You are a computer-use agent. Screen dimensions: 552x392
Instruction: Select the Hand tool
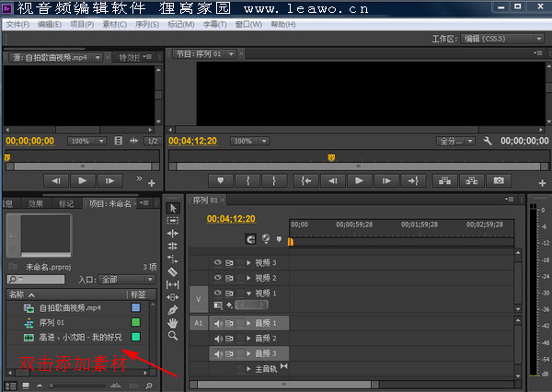pyautogui.click(x=173, y=323)
